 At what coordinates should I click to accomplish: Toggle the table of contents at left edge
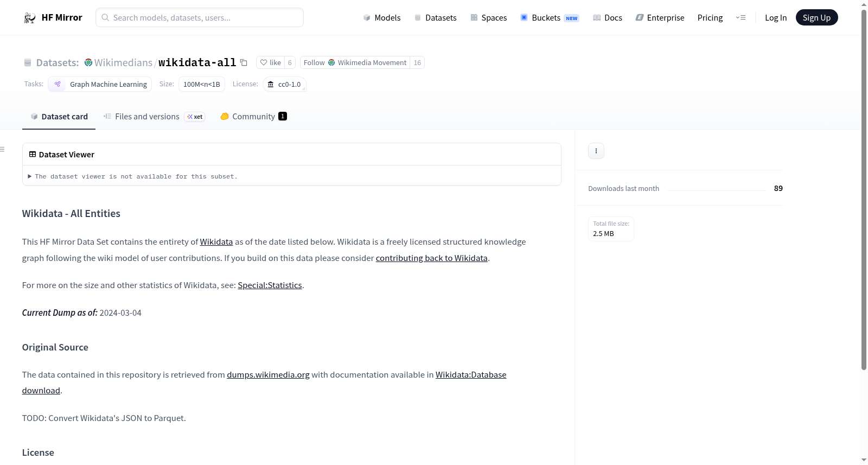tap(3, 149)
